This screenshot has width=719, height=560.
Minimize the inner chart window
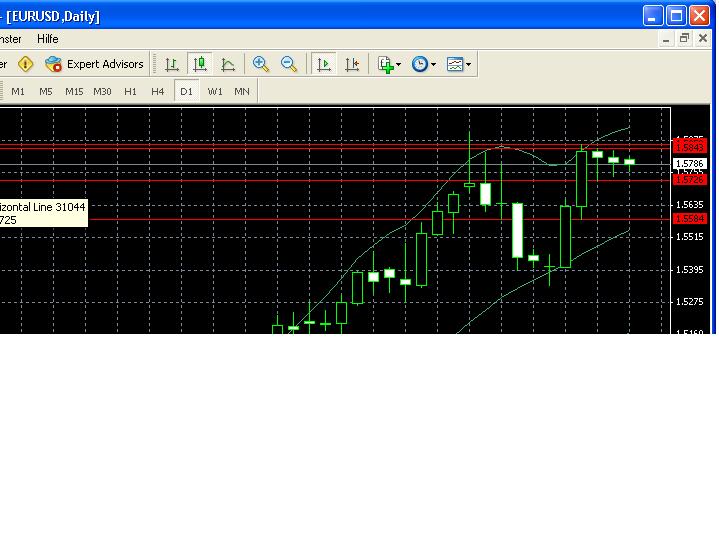pyautogui.click(x=666, y=39)
